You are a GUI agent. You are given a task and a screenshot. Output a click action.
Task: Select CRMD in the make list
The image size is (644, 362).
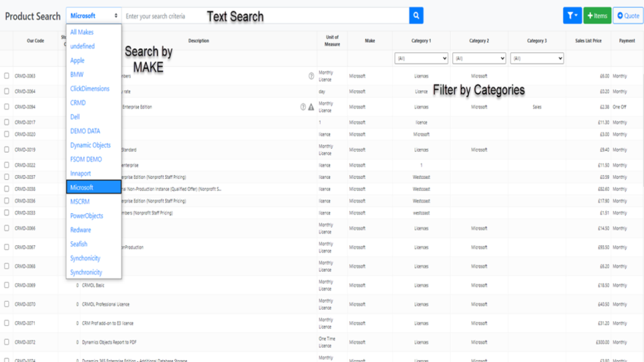(x=78, y=103)
